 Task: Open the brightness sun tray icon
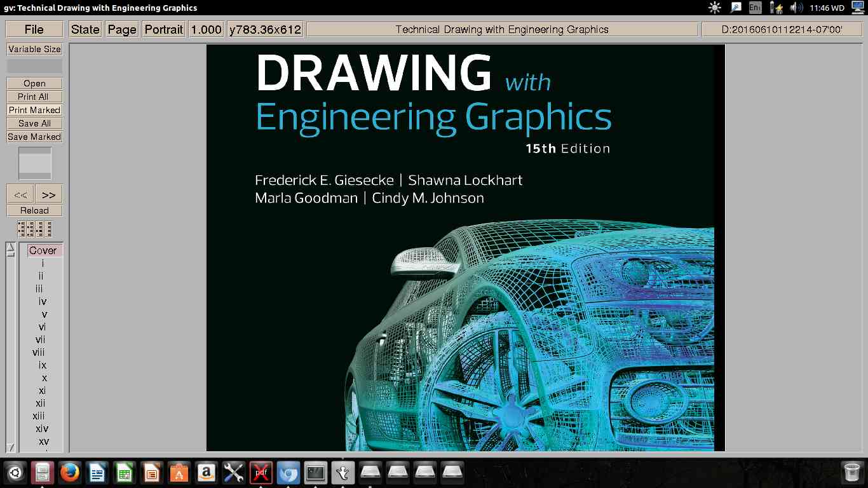tap(715, 8)
